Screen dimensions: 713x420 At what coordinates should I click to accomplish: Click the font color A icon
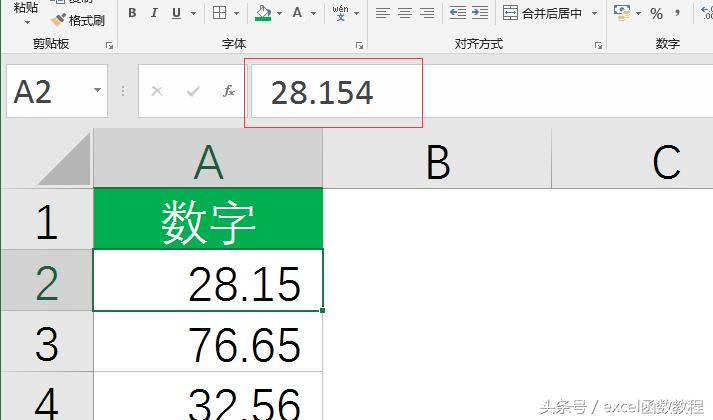pyautogui.click(x=297, y=13)
